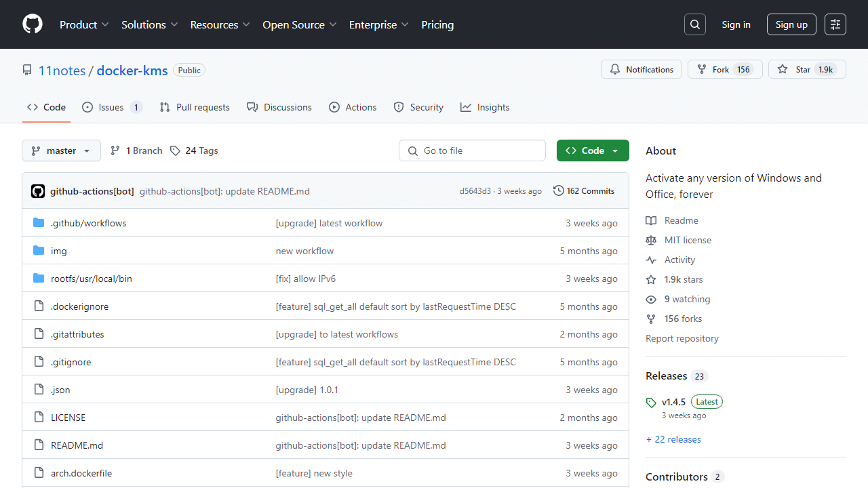868x488 pixels.
Task: Open the Security tab
Action: tap(418, 107)
